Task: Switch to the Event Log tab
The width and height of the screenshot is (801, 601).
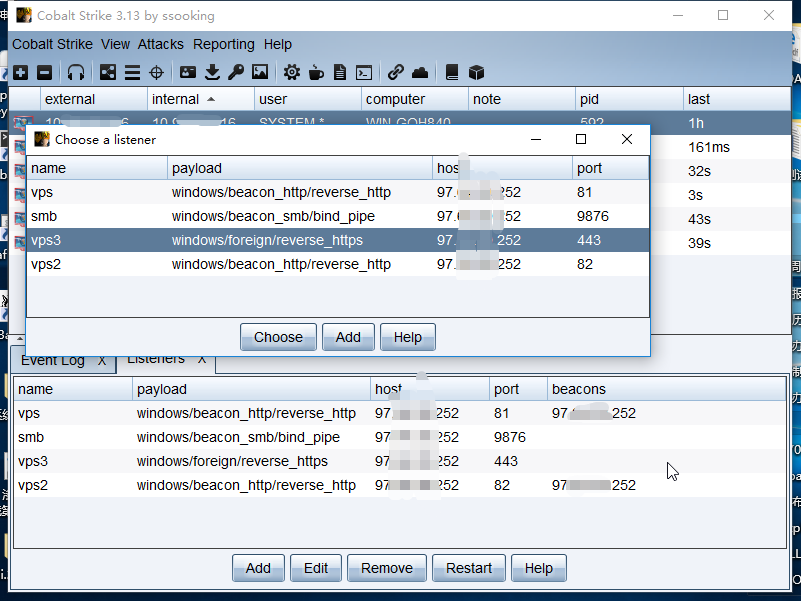Action: point(53,361)
